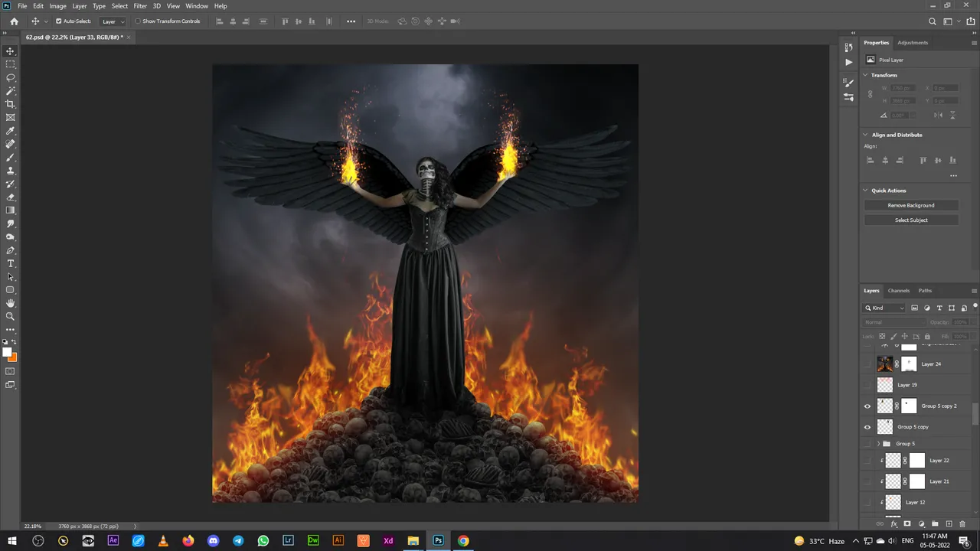This screenshot has height=551, width=980.
Task: Open more align options ellipsis in options bar
Action: click(351, 21)
